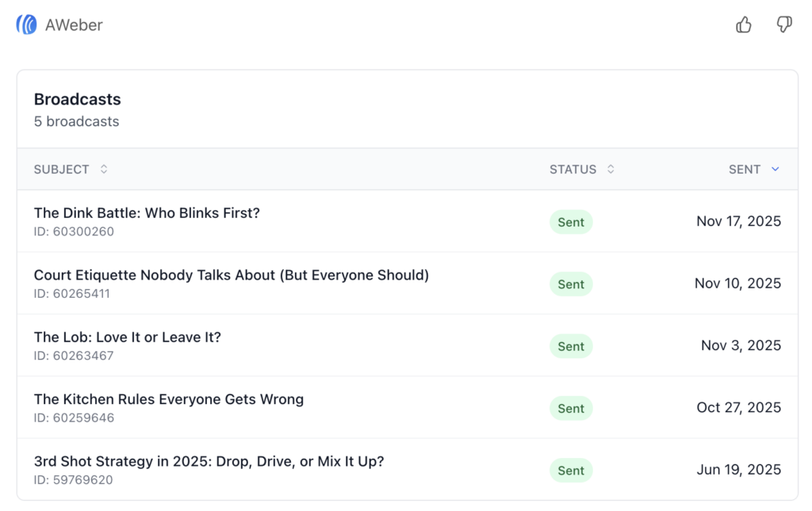Screen dimensions: 812x511
Task: Click the sort arrows beside STATUS
Action: tap(609, 169)
